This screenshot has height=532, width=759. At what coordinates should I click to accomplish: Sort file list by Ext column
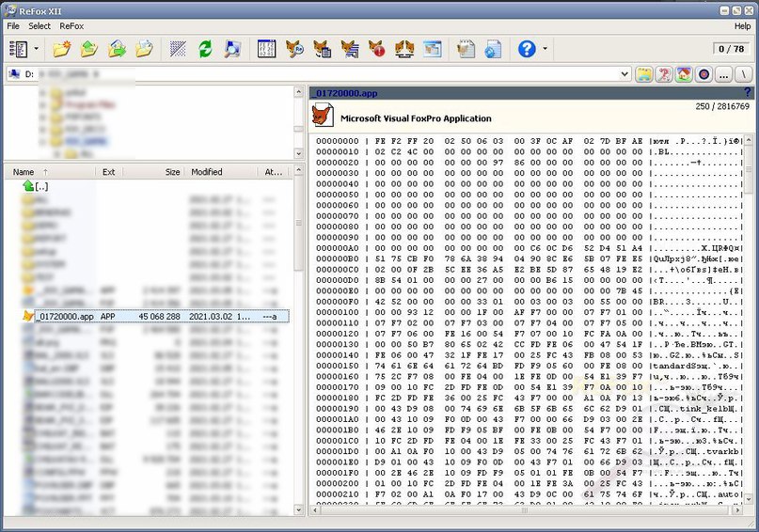pos(109,172)
